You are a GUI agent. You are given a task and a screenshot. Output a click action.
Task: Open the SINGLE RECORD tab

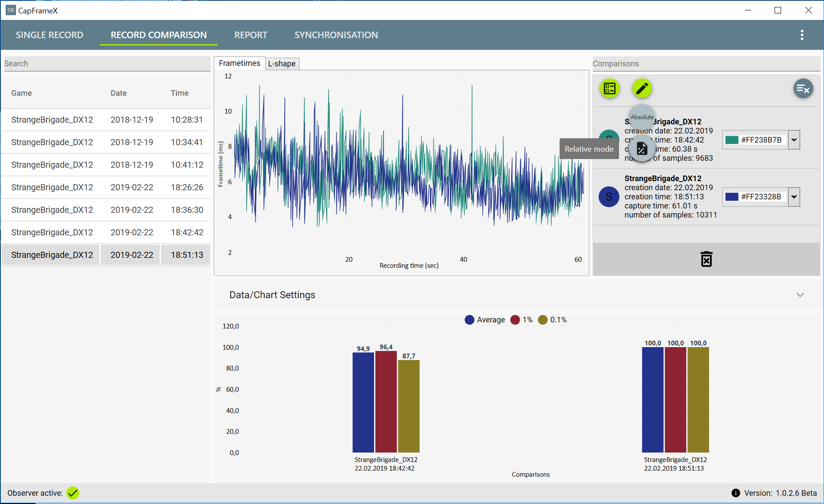click(x=49, y=35)
